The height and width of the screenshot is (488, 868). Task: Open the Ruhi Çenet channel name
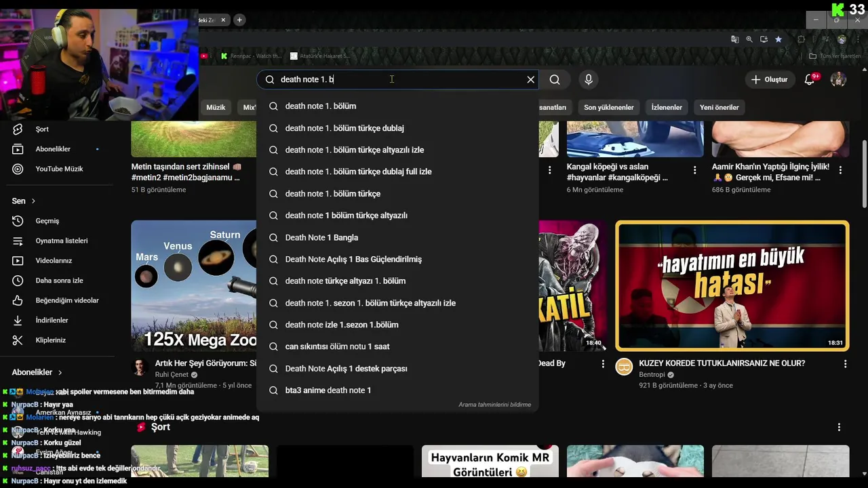pos(172,374)
